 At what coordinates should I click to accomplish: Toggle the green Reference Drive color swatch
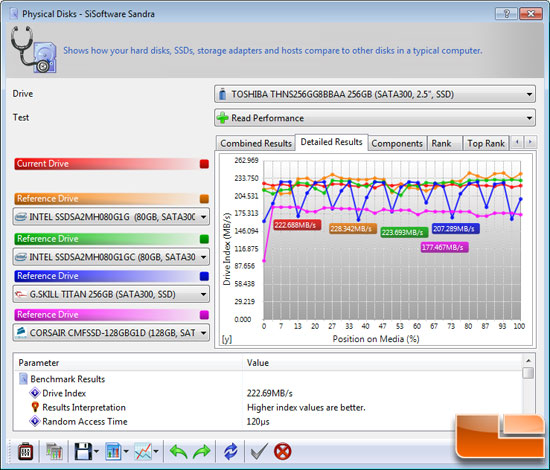(204, 239)
